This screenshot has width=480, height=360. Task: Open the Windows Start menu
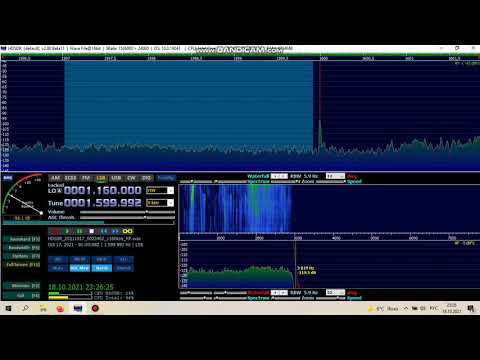coord(8,308)
